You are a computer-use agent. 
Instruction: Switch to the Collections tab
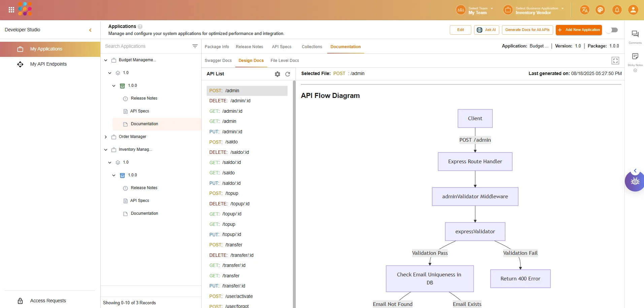point(312,47)
